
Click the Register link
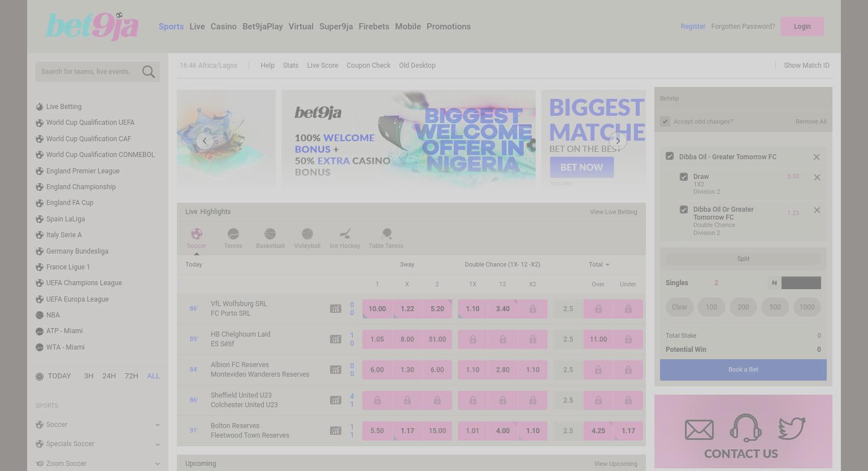tap(693, 27)
